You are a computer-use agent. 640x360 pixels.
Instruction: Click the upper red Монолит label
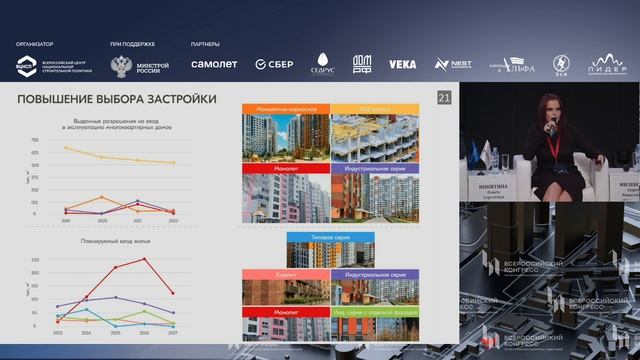click(x=286, y=169)
